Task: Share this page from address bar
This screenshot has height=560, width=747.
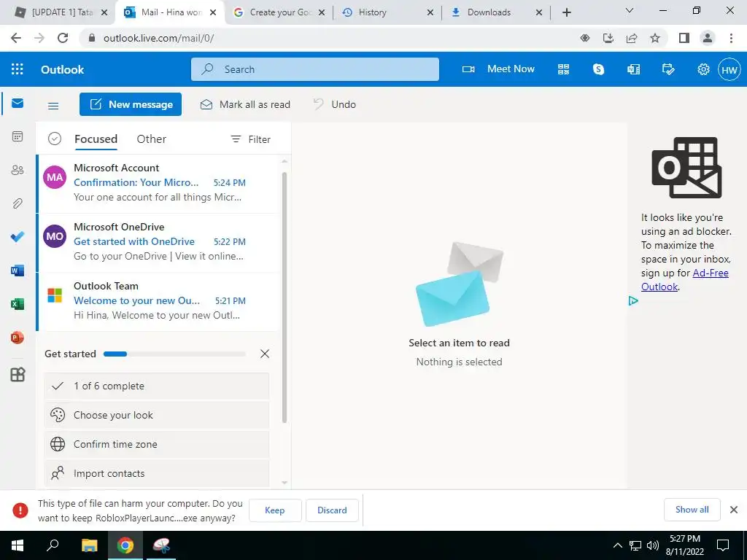Action: (632, 38)
